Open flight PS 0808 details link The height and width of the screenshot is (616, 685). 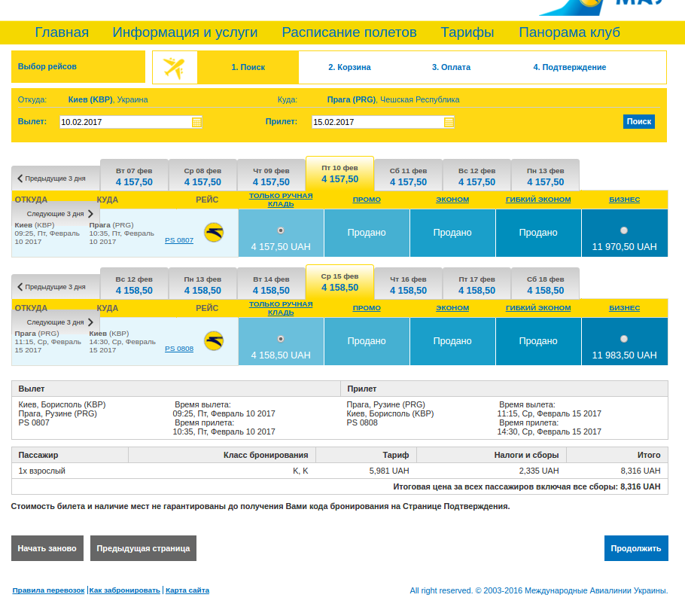(179, 349)
